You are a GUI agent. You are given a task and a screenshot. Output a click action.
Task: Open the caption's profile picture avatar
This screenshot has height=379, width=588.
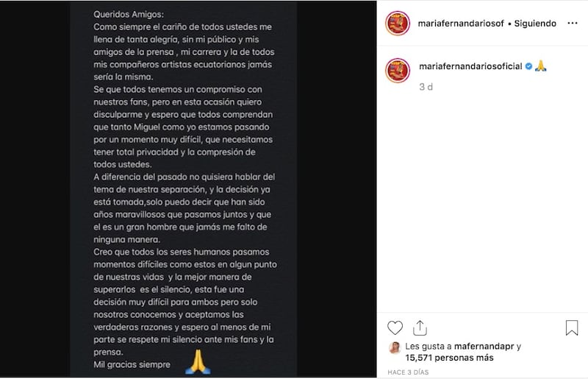(x=398, y=71)
